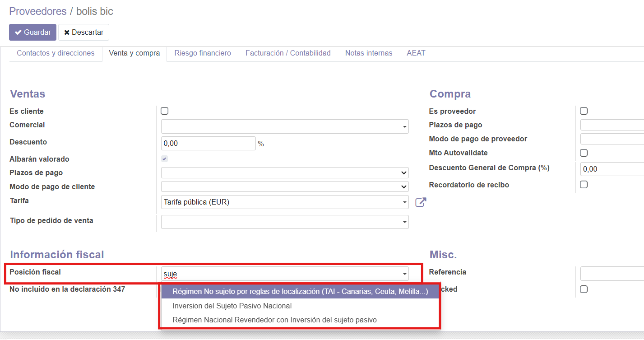The height and width of the screenshot is (340, 644).
Task: Click Guardar button to save
Action: [32, 33]
